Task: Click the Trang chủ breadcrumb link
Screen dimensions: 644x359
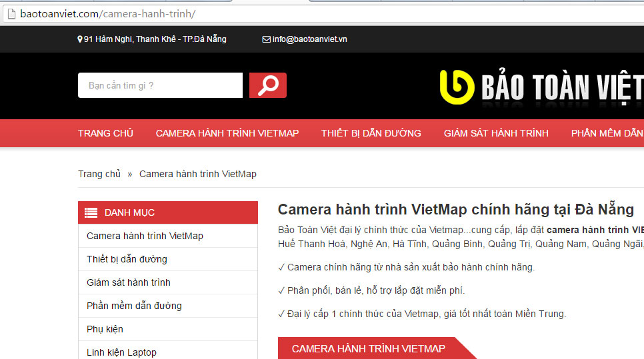Action: coord(99,174)
